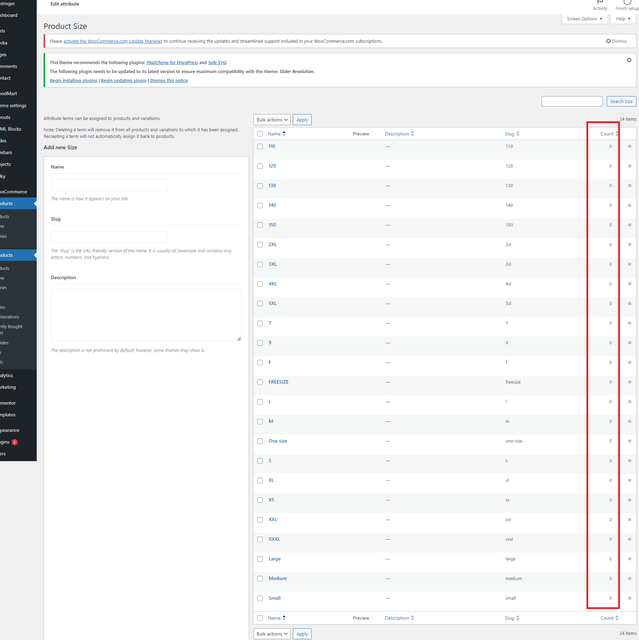Sort by Count in table header
The image size is (639, 640).
tap(609, 134)
